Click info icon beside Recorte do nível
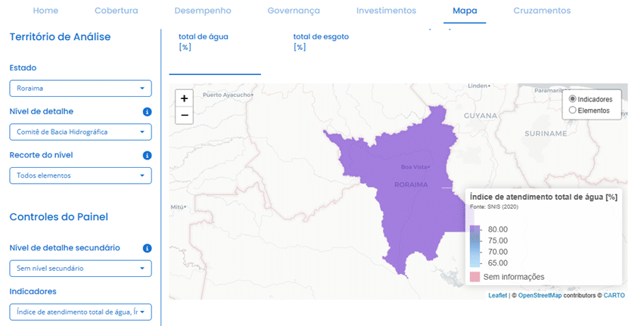The image size is (644, 326). (147, 156)
